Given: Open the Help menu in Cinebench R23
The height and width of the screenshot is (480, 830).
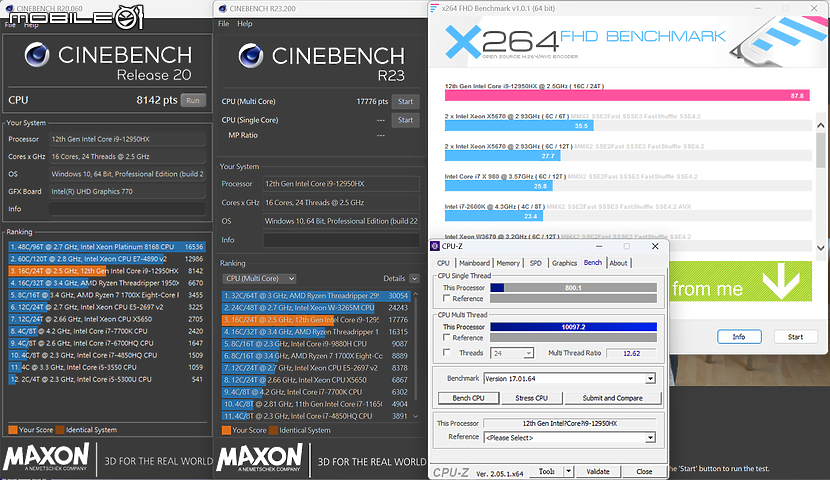Looking at the screenshot, I should click(x=245, y=23).
